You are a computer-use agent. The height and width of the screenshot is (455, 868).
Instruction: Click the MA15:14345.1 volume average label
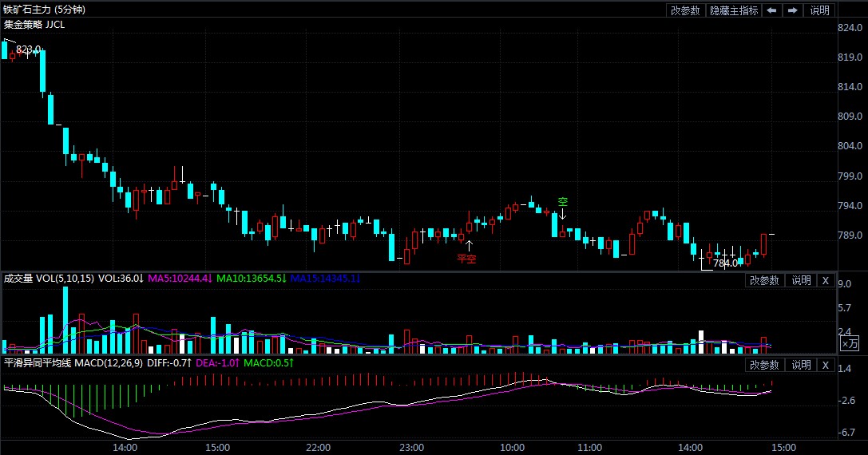coord(325,279)
